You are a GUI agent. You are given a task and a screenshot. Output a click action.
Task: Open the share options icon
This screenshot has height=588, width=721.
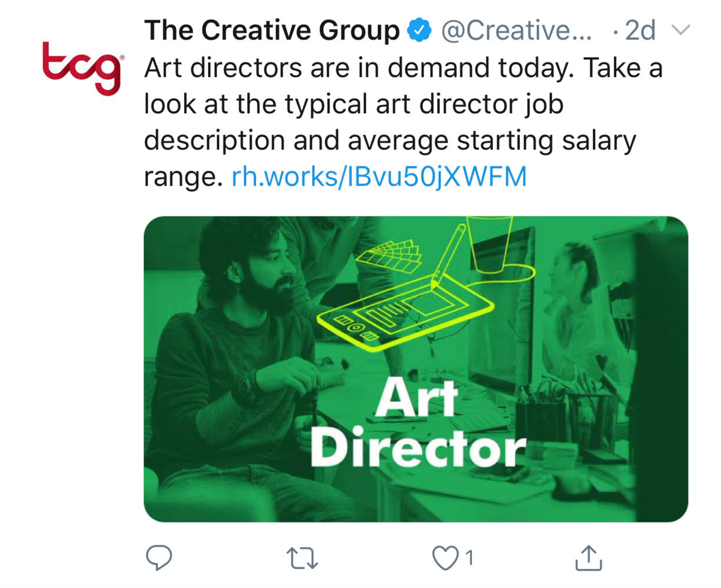(589, 558)
